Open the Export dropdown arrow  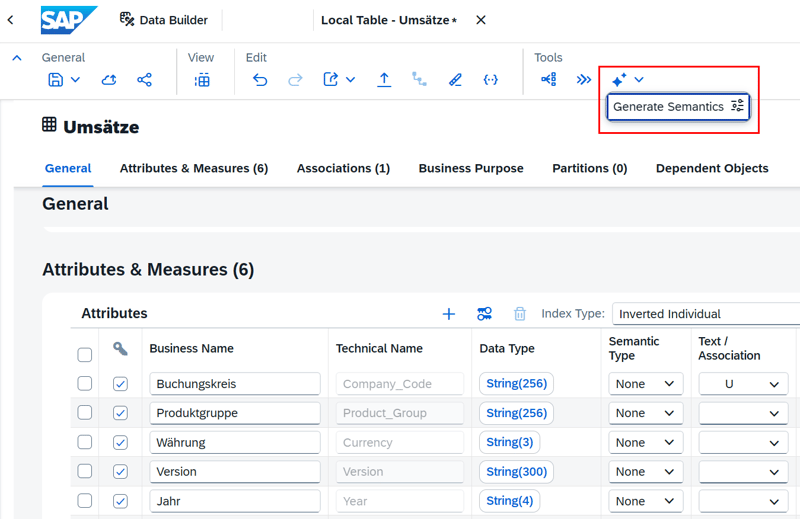pyautogui.click(x=351, y=80)
